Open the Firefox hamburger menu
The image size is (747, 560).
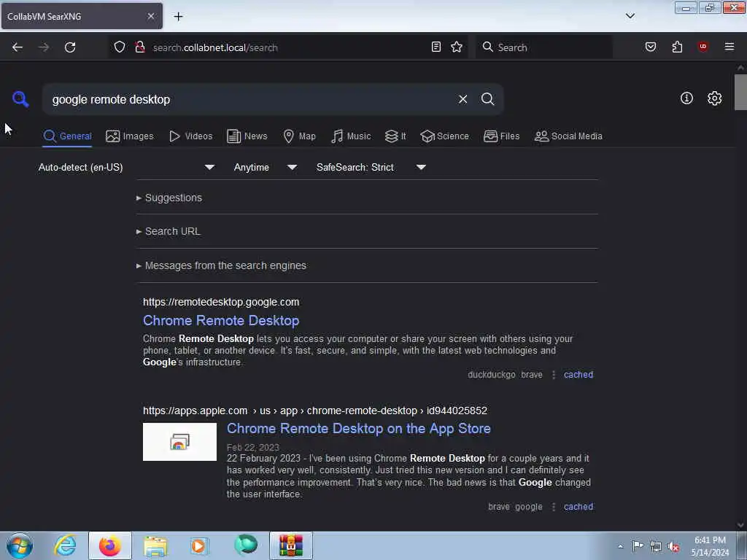coord(729,47)
